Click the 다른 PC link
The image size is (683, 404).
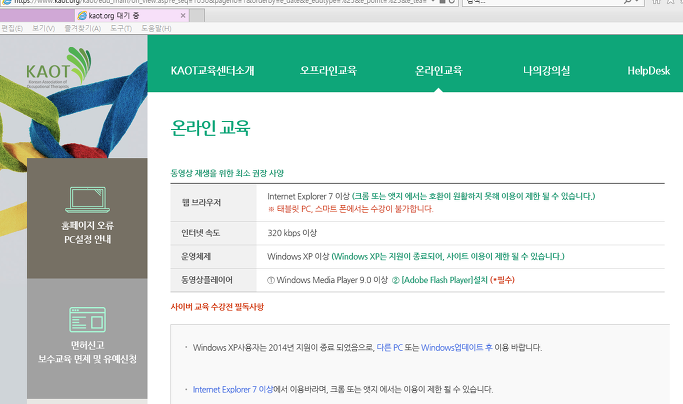pyautogui.click(x=389, y=347)
